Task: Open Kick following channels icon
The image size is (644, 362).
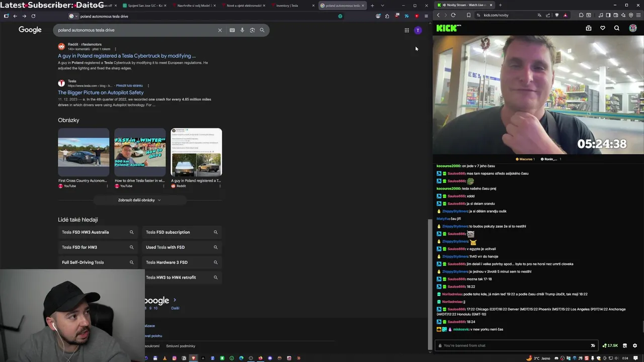Action: 589,28
